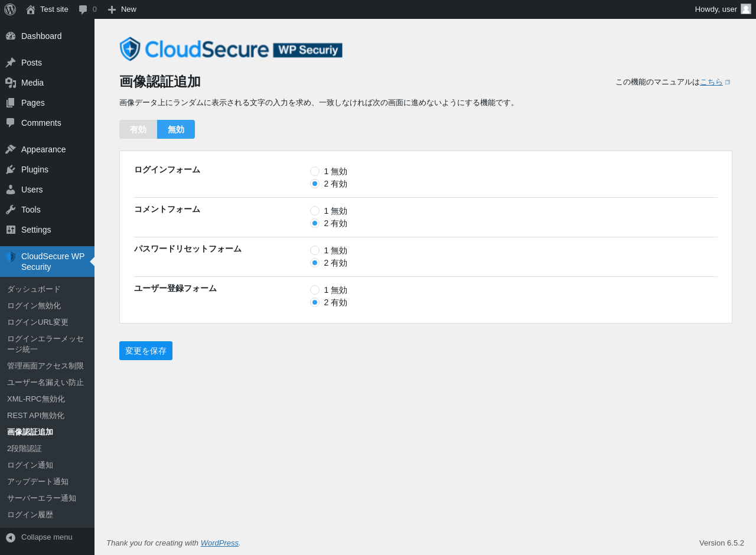Screen dimensions: 756x555
Task: Open the Posts menu
Action: pos(47,63)
